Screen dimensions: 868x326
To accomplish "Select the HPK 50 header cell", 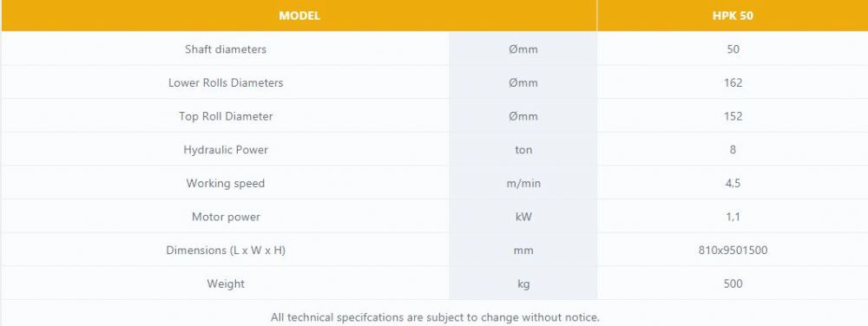I will (733, 16).
